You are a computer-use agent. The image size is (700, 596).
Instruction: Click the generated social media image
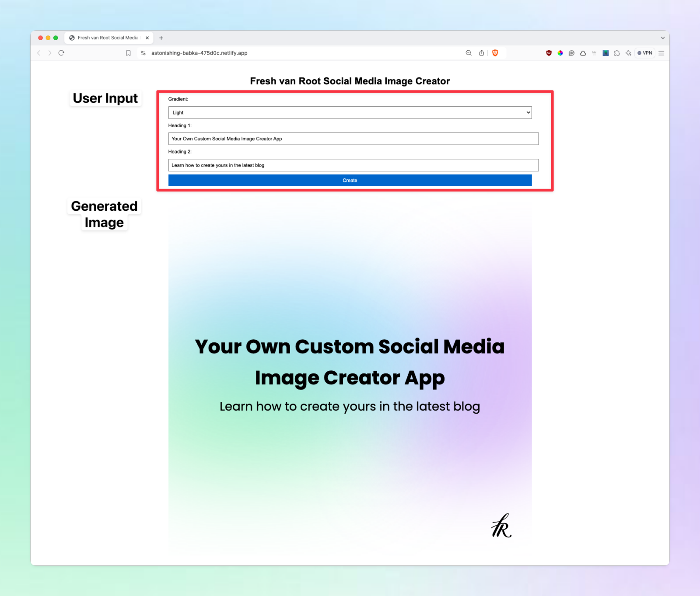click(x=350, y=376)
